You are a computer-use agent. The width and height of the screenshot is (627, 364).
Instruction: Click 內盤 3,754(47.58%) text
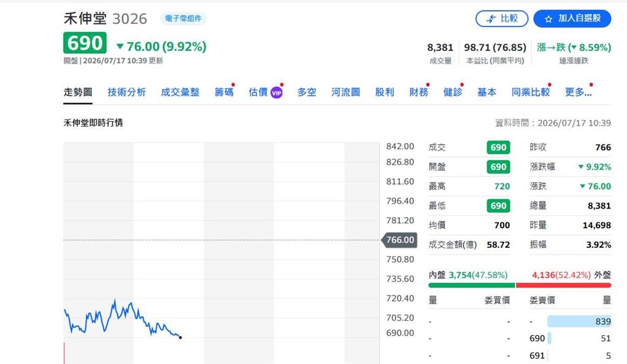pos(468,275)
